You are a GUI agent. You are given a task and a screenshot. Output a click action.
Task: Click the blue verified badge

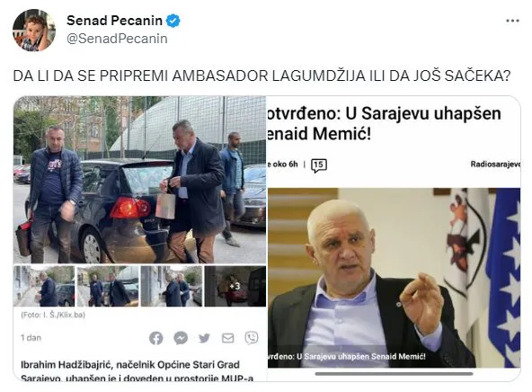[173, 21]
